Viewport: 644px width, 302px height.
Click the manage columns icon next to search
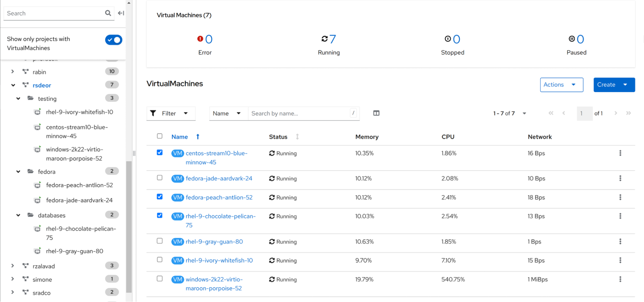376,113
